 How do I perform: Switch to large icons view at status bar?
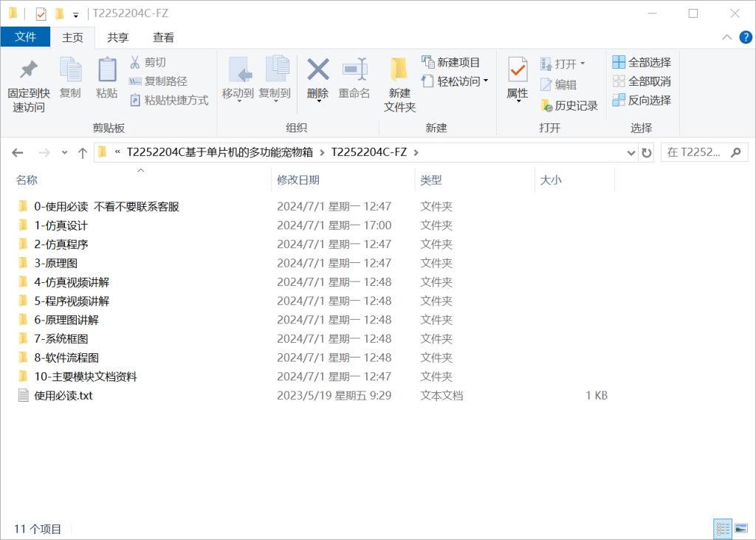pyautogui.click(x=740, y=528)
